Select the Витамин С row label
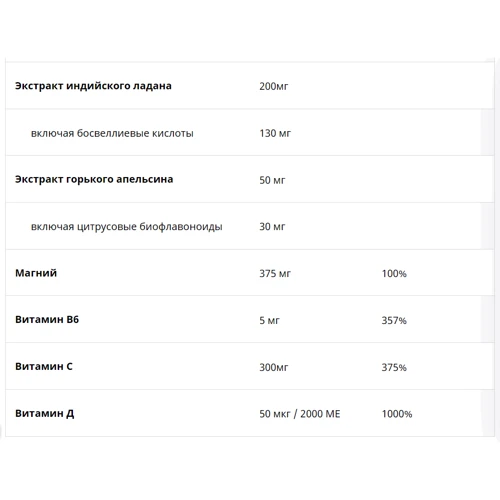Screen dimensions: 500x500 tap(44, 366)
